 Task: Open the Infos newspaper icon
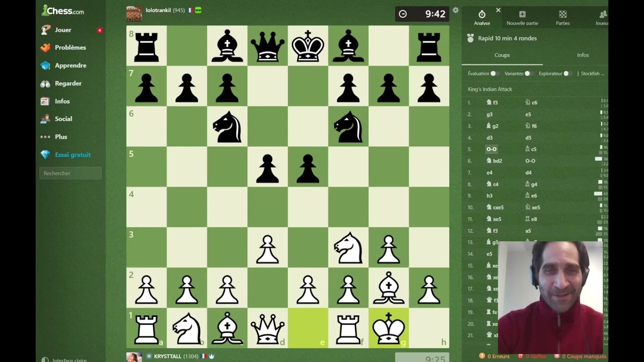click(x=46, y=101)
